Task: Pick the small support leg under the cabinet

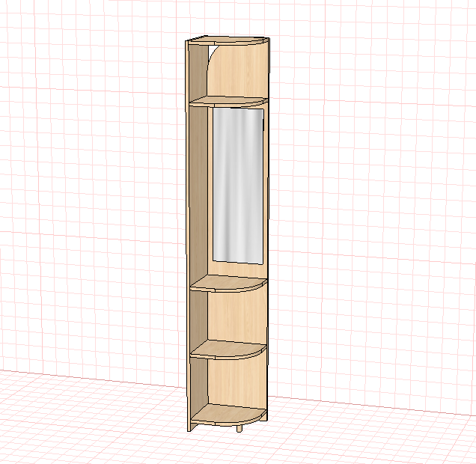Action: (x=239, y=428)
